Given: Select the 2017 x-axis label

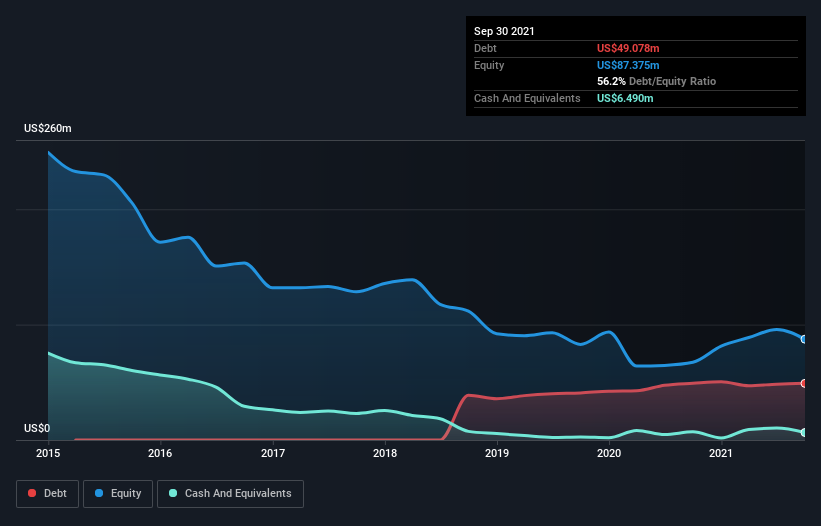Looking at the screenshot, I should [273, 453].
